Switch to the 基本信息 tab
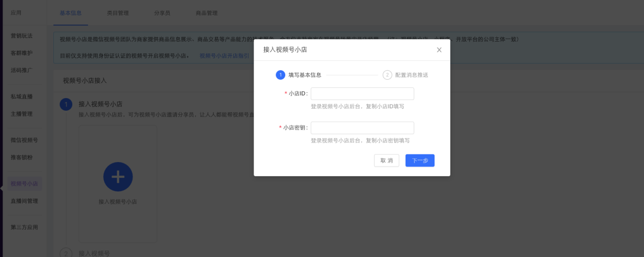 [x=71, y=13]
